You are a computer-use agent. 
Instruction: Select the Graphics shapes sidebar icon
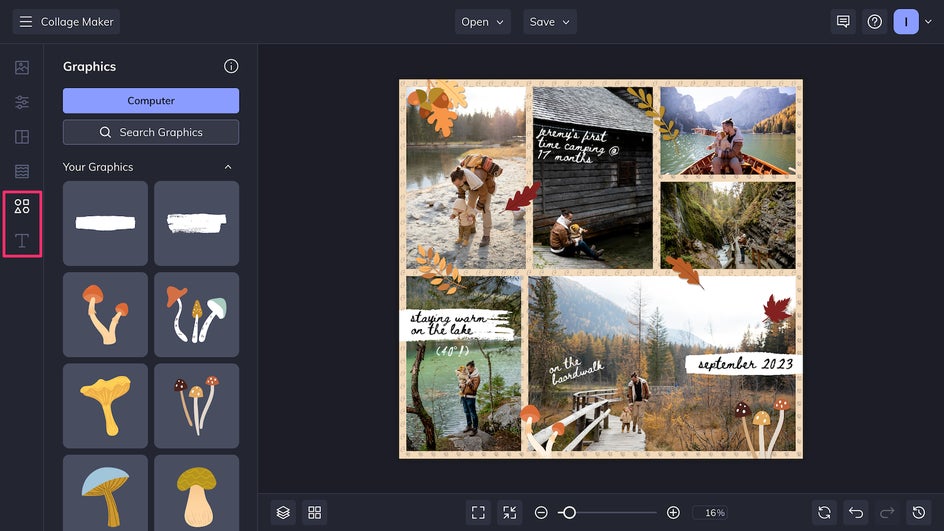pyautogui.click(x=22, y=206)
